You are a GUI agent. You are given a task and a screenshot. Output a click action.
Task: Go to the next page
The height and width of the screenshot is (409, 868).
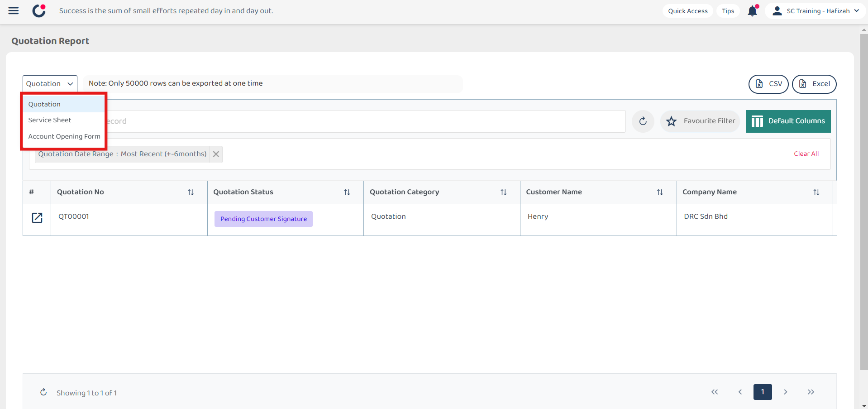pos(786,392)
